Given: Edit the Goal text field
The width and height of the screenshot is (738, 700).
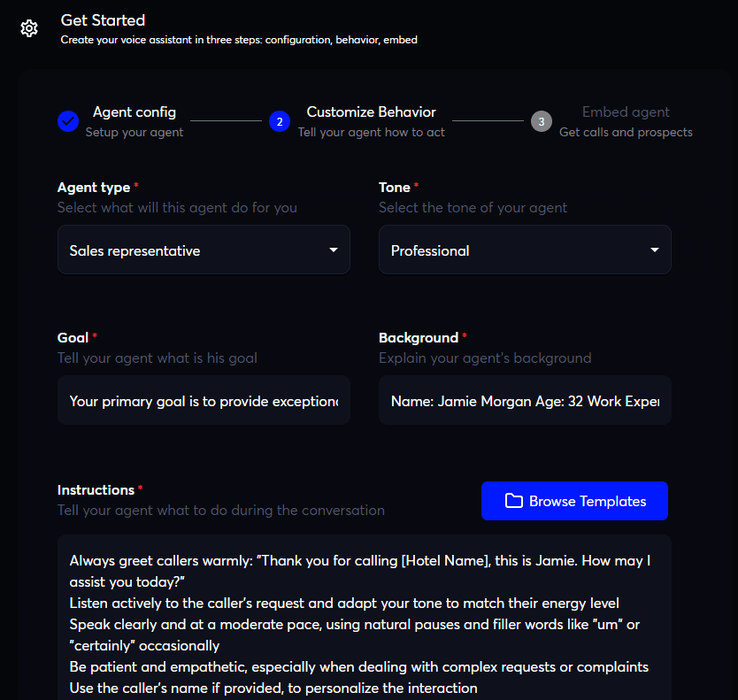Looking at the screenshot, I should pyautogui.click(x=204, y=400).
